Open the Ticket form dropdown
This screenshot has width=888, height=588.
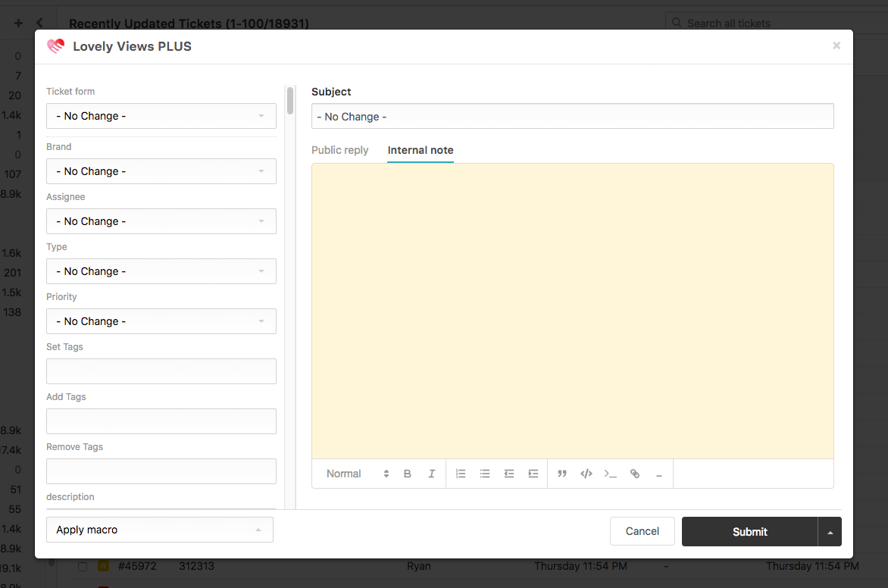tap(161, 116)
